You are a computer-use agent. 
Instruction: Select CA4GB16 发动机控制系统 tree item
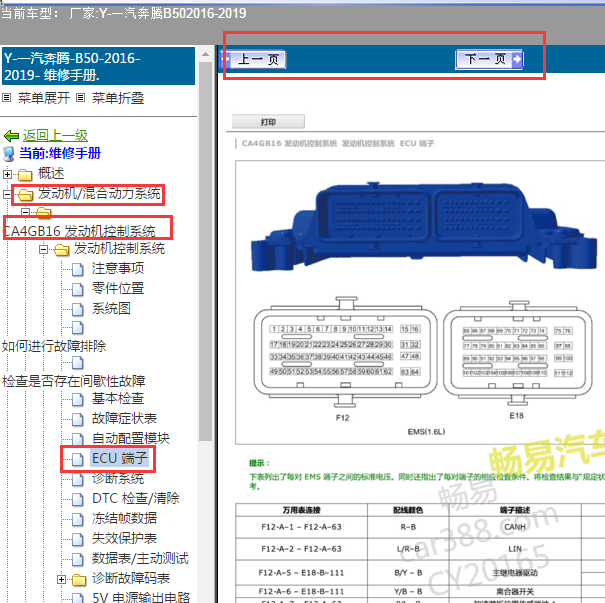pos(79,231)
